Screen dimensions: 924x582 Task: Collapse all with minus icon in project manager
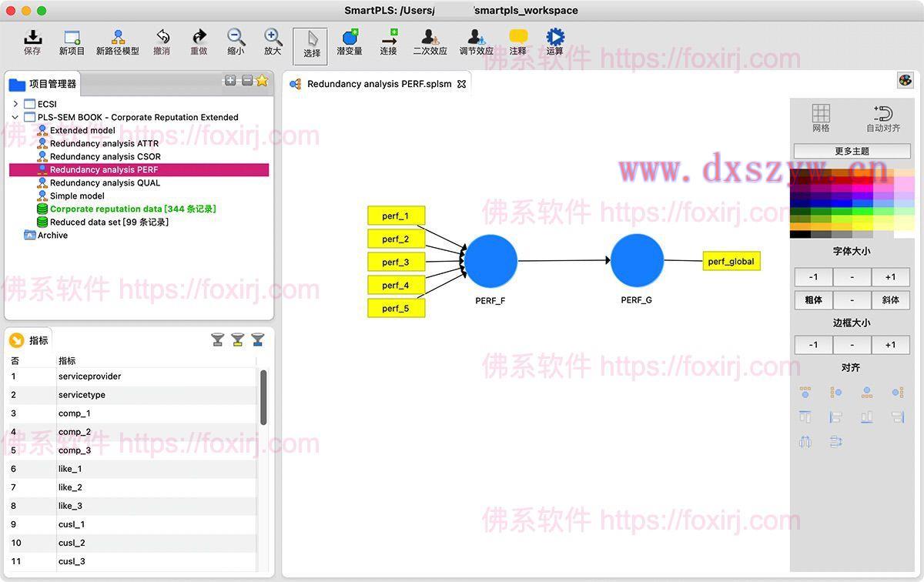tap(246, 80)
